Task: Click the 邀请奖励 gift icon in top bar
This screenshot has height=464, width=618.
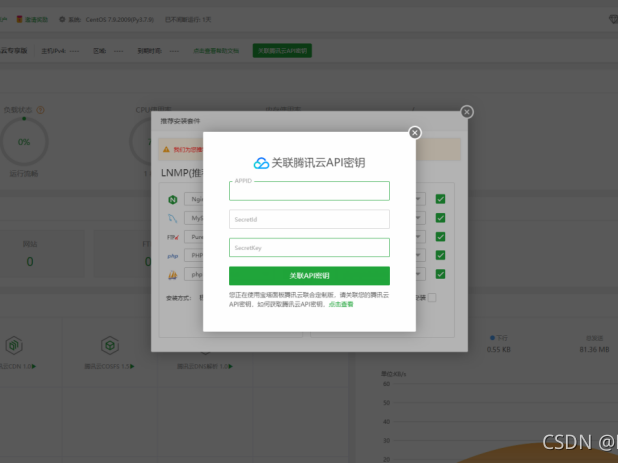Action: point(19,19)
